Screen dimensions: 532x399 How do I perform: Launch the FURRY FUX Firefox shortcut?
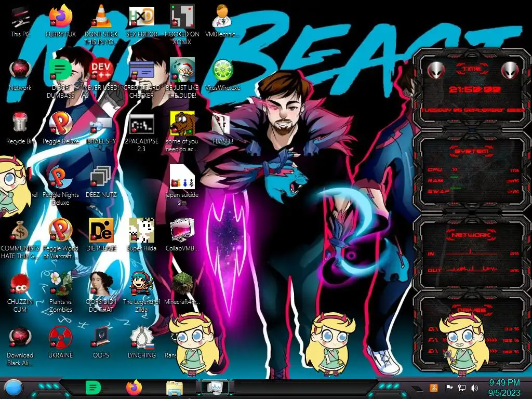click(x=60, y=22)
